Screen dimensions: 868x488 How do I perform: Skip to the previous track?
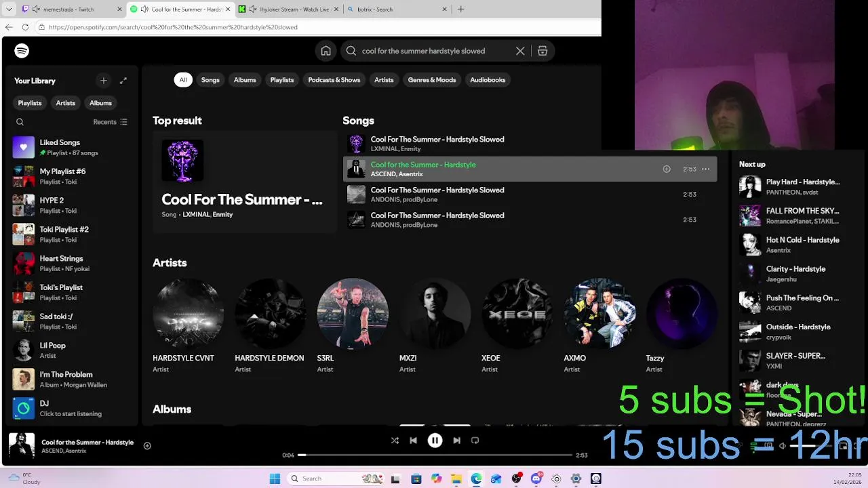coord(413,441)
